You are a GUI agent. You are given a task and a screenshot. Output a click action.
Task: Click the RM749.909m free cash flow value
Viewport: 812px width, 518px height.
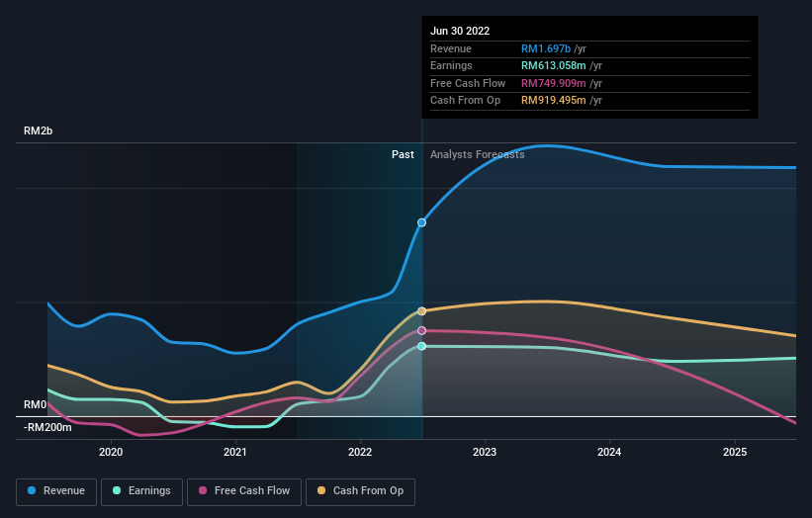click(x=554, y=83)
